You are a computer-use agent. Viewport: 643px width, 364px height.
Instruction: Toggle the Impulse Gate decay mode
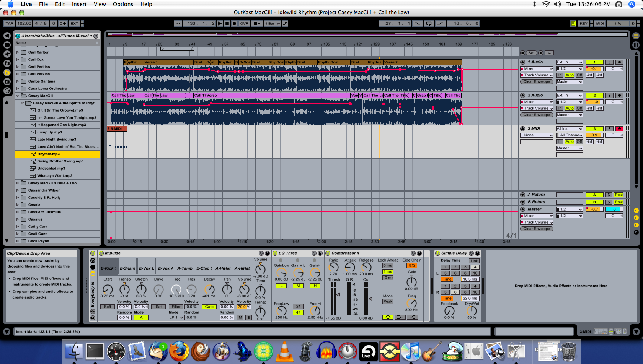[209, 307]
